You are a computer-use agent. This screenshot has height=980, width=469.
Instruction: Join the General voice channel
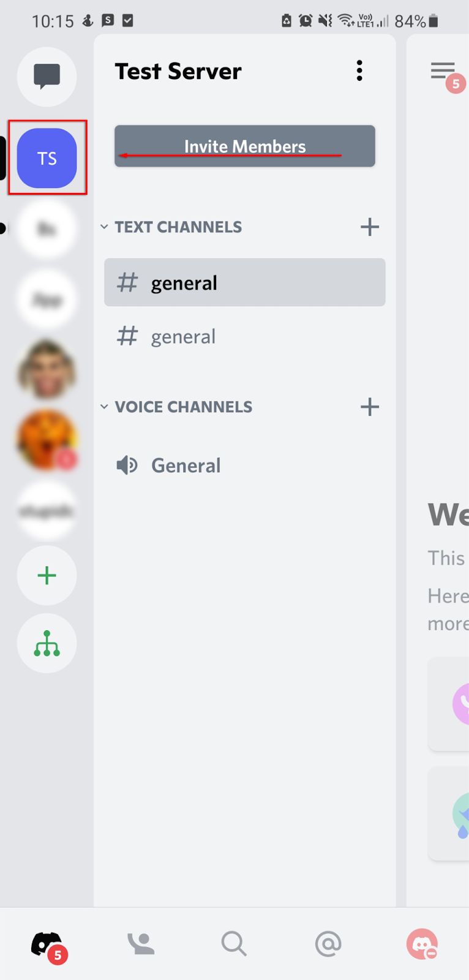point(186,466)
